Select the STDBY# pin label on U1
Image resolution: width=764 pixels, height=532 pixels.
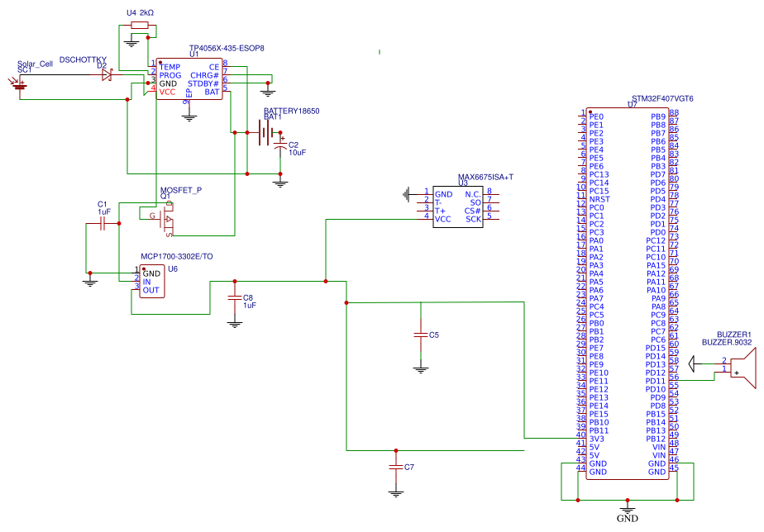(x=203, y=83)
